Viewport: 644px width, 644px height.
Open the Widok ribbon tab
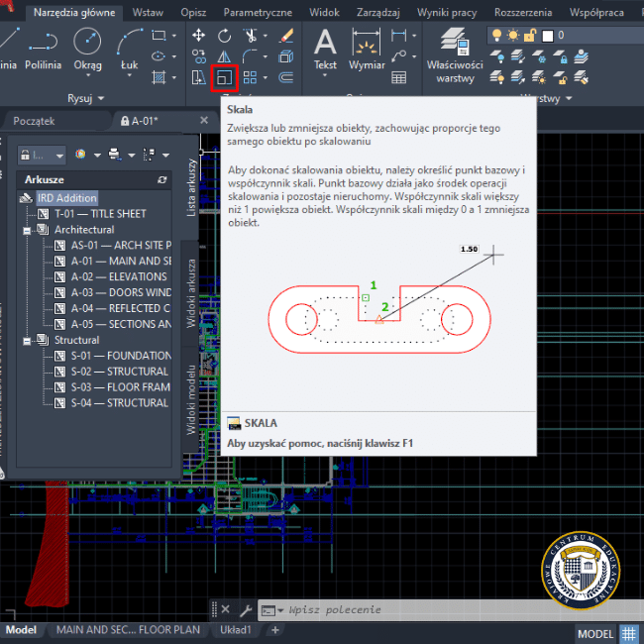[324, 13]
